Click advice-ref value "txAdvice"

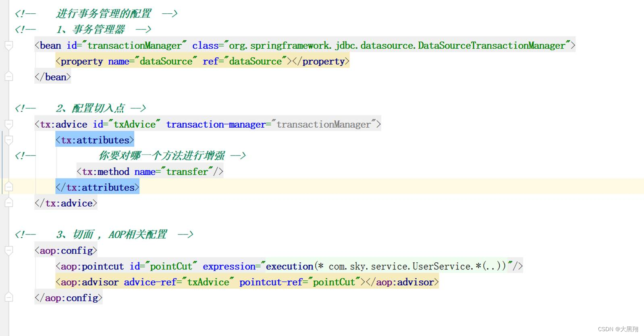coord(208,282)
